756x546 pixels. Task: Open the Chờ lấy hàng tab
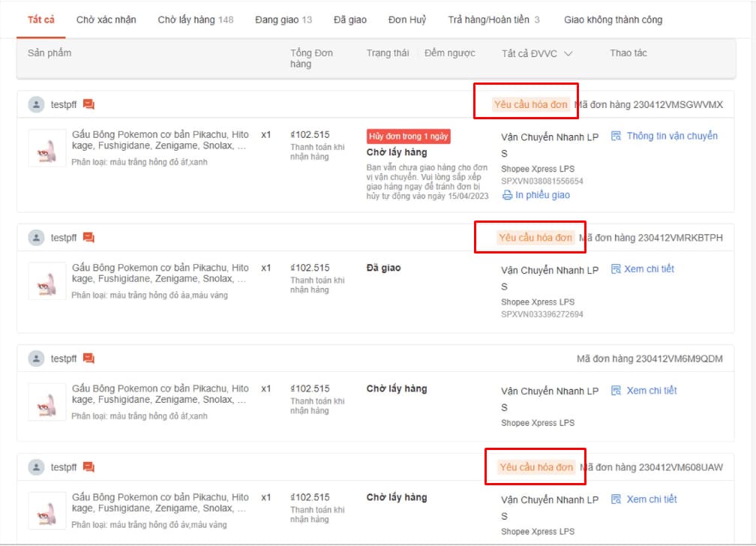pos(195,19)
